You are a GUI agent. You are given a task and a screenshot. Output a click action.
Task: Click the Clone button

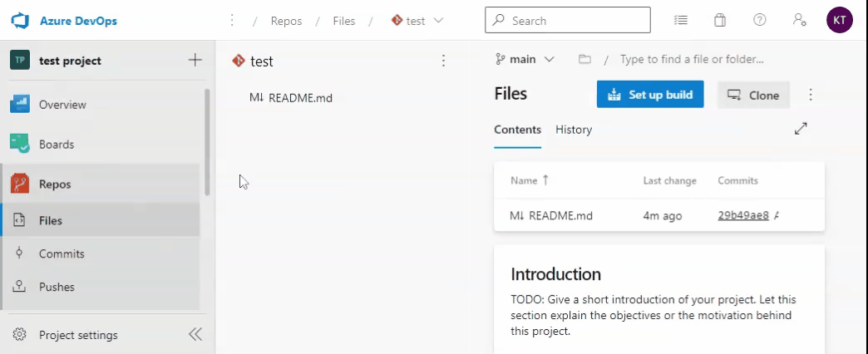753,95
